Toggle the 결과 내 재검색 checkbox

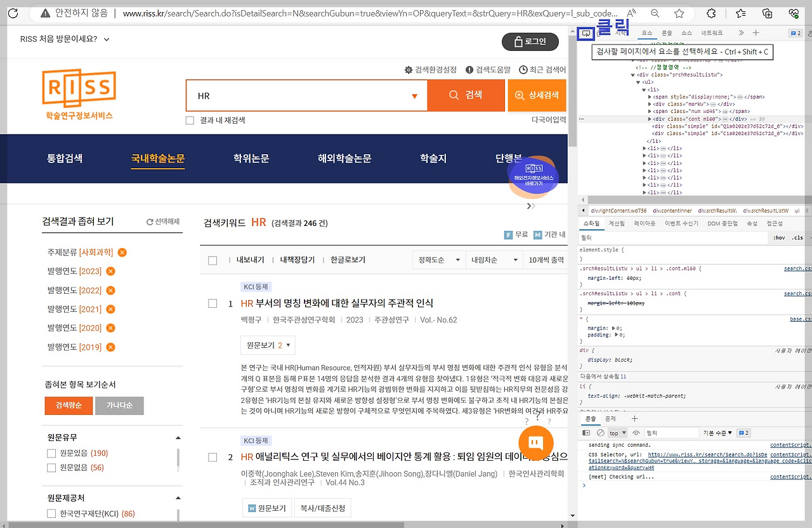pos(190,121)
